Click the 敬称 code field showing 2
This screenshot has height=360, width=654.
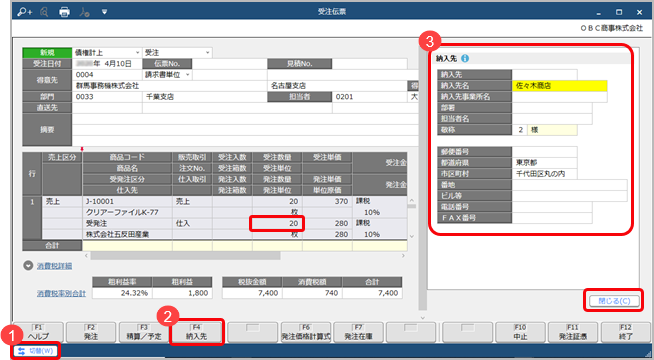(520, 130)
